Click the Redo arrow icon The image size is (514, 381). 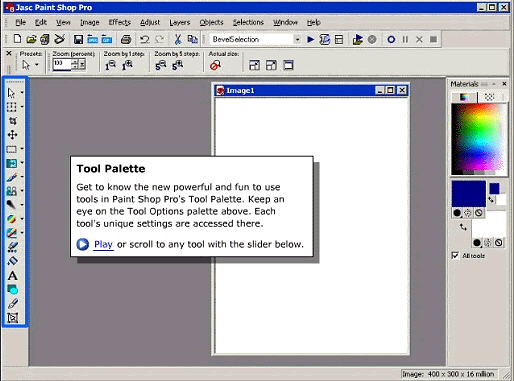point(160,39)
